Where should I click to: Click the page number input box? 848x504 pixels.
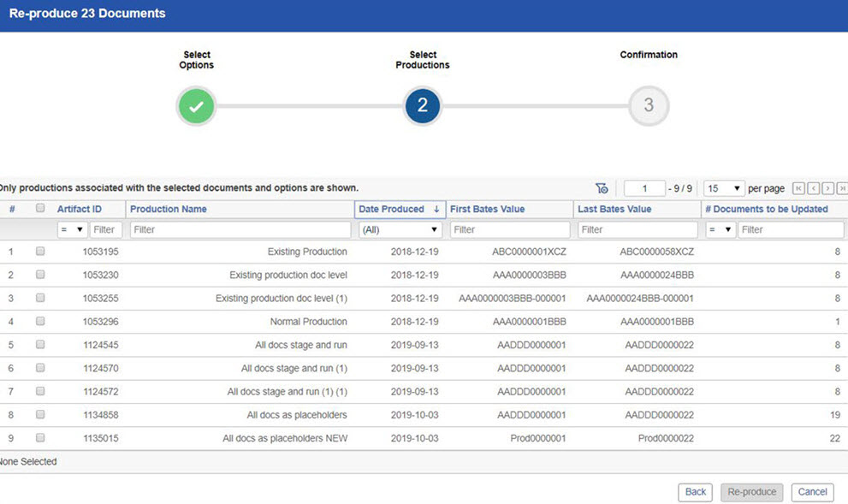click(644, 188)
